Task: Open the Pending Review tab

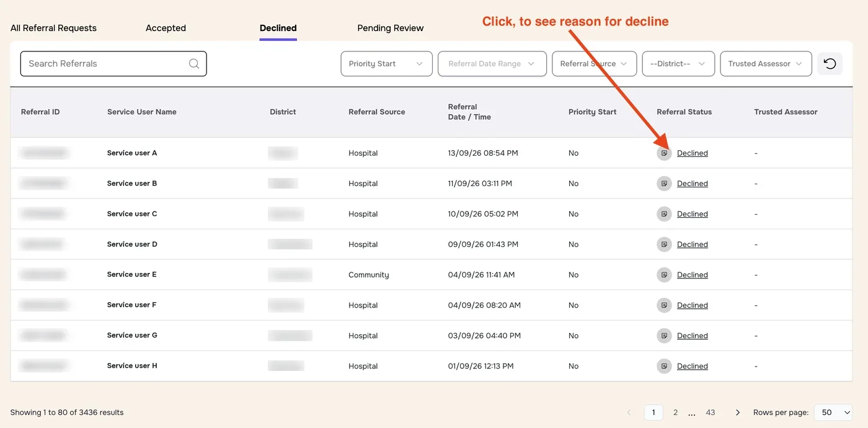Action: tap(391, 28)
